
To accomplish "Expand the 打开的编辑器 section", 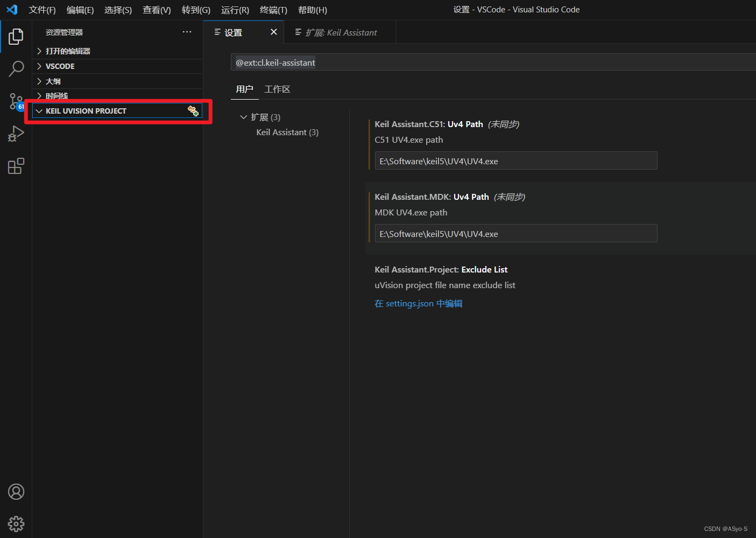I will 117,51.
